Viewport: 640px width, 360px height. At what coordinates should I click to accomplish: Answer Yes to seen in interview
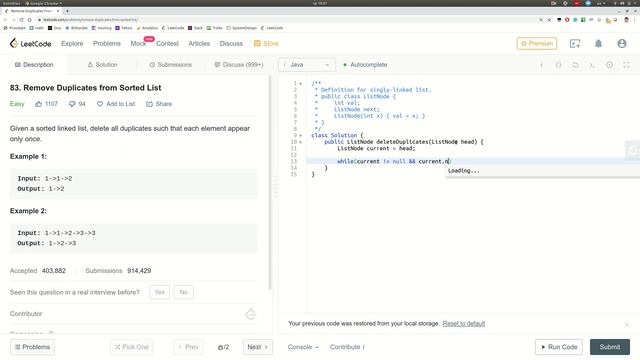tap(160, 292)
